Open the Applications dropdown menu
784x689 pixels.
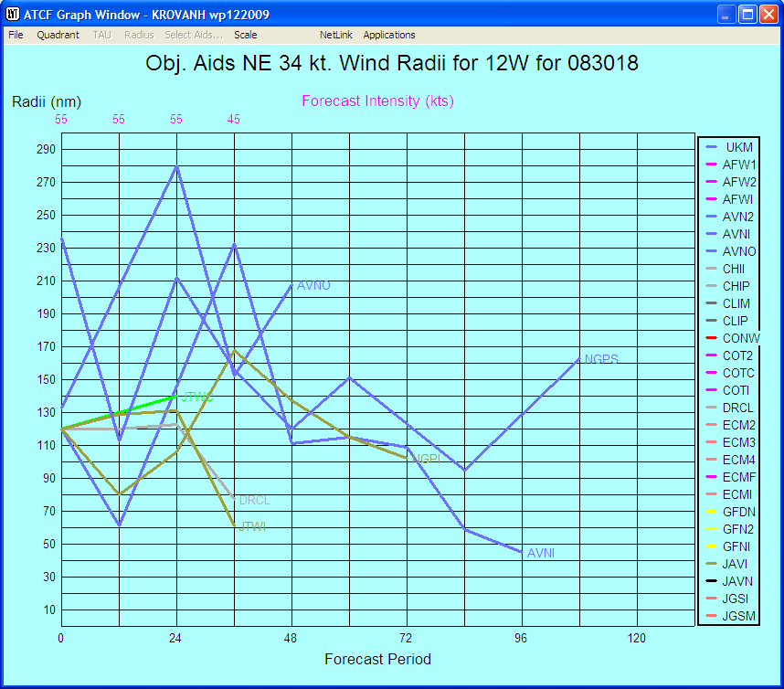[389, 35]
